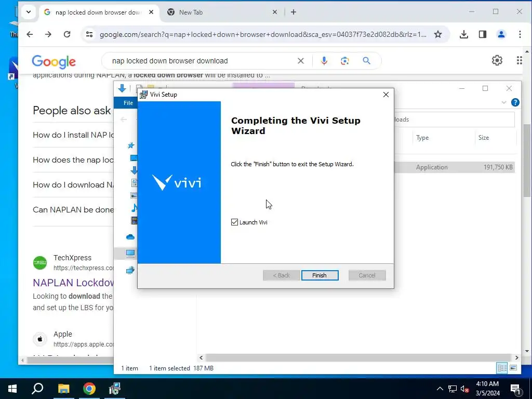Go forward in Chrome browser
The height and width of the screenshot is (399, 532).
tap(48, 34)
